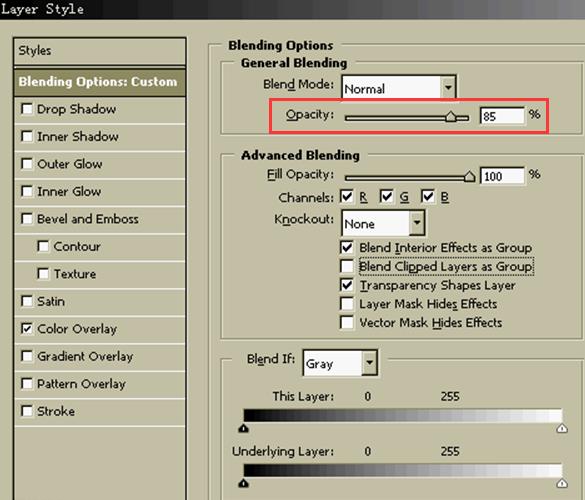Check Blend Clipped Layers as Group
Screen dimensions: 585x500
pyautogui.click(x=347, y=266)
